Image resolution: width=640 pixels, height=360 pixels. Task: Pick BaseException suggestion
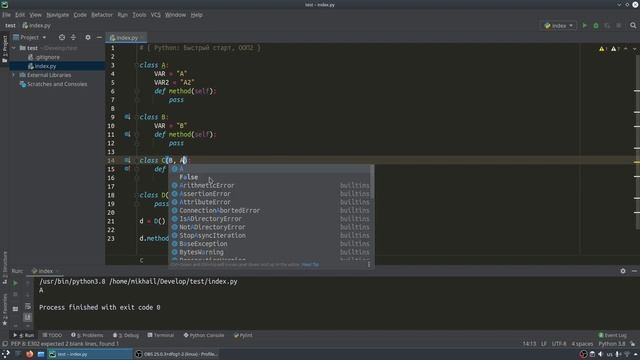pyautogui.click(x=271, y=244)
